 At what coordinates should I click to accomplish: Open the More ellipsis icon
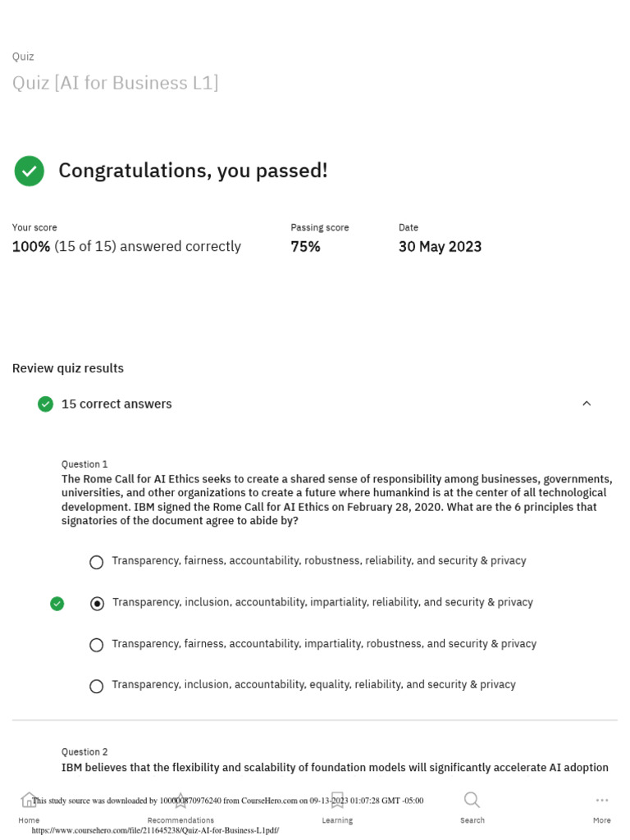pyautogui.click(x=601, y=800)
